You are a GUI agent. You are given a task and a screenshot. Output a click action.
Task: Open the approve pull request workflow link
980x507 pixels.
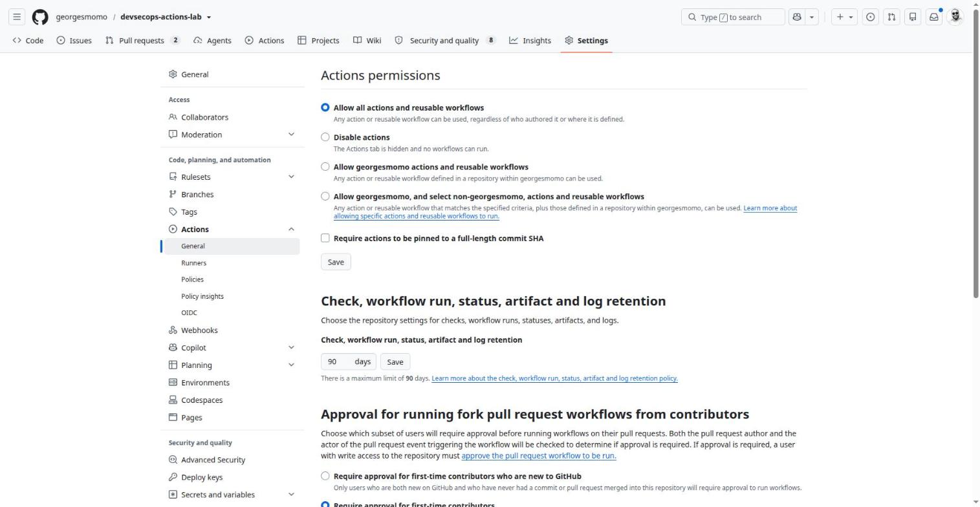539,456
